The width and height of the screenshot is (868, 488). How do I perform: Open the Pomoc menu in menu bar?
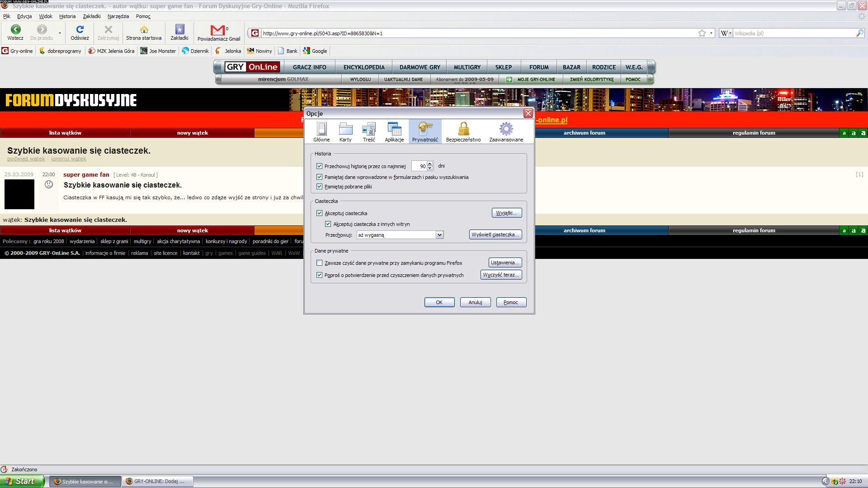(143, 16)
